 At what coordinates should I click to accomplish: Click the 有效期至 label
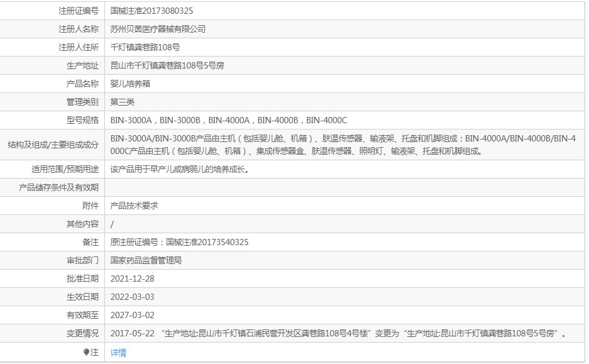tap(82, 315)
